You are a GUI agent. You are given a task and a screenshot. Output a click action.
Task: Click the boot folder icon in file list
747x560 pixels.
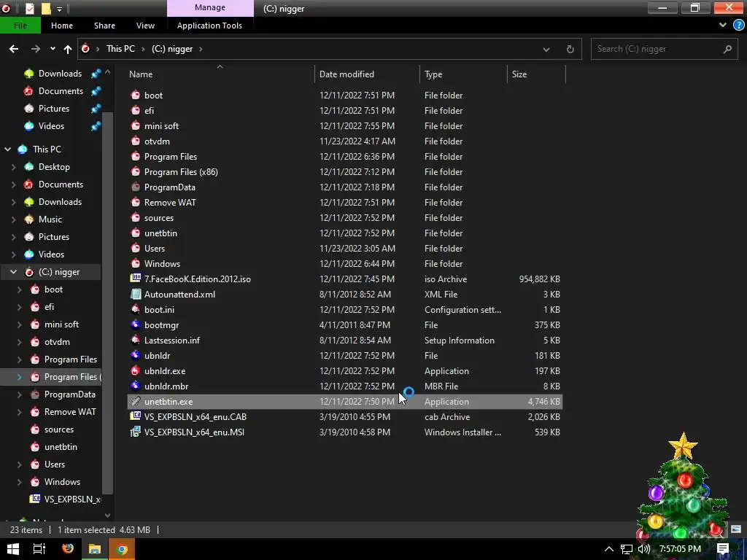point(136,96)
